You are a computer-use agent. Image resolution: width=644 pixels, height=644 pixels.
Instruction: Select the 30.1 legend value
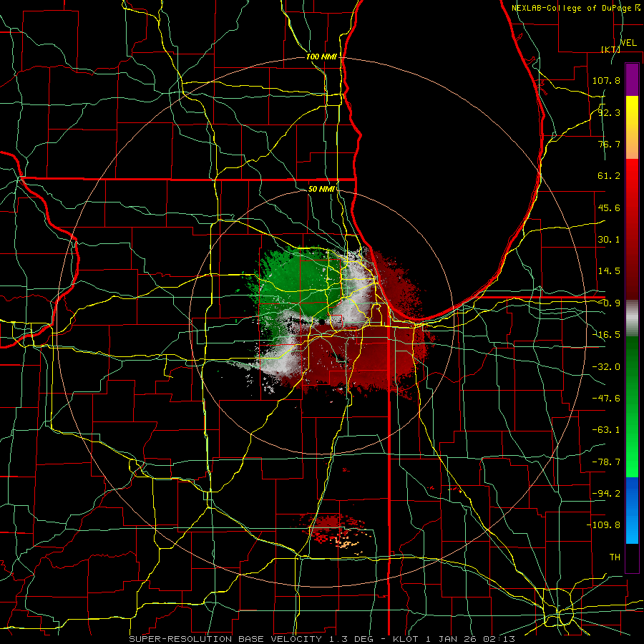609,240
